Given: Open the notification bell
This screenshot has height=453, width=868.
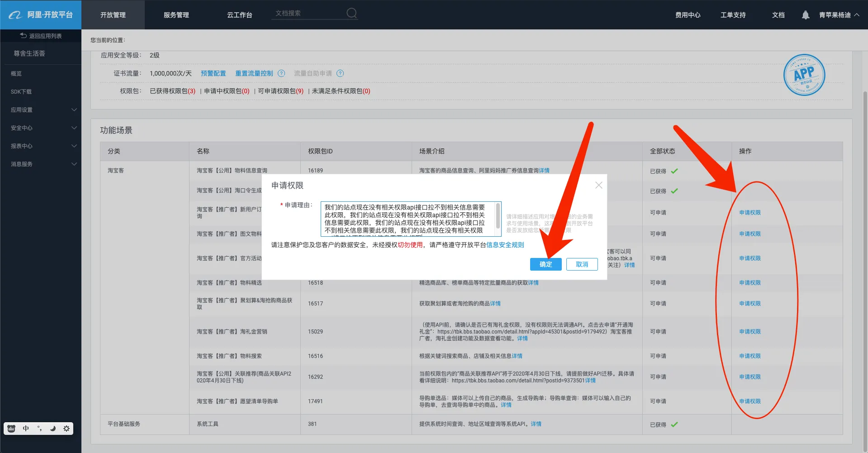Looking at the screenshot, I should 806,15.
